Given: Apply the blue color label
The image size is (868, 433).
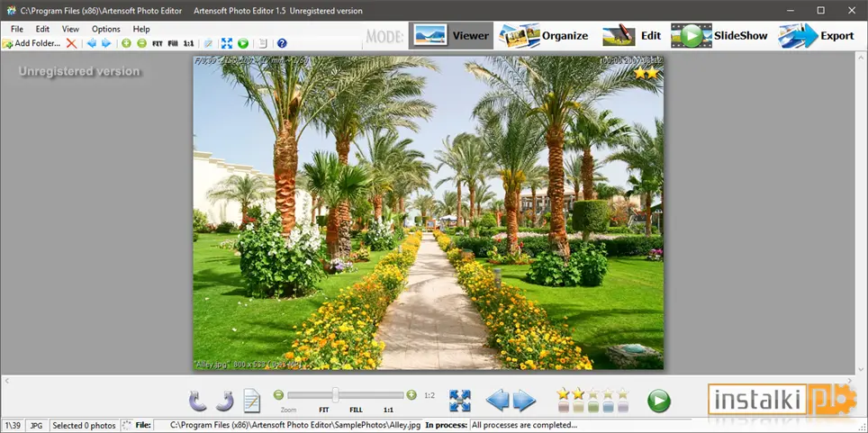Looking at the screenshot, I should tap(608, 408).
